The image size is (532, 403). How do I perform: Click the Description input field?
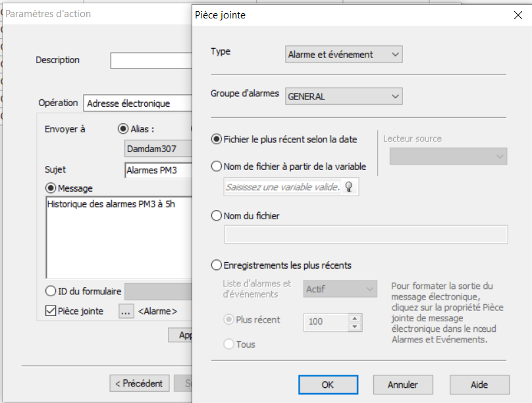(151, 61)
